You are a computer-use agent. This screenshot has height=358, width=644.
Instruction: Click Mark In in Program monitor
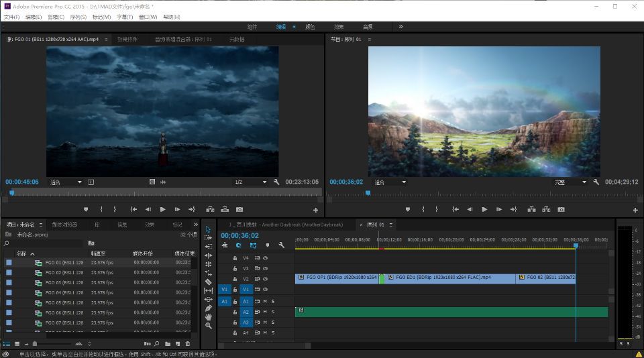423,209
